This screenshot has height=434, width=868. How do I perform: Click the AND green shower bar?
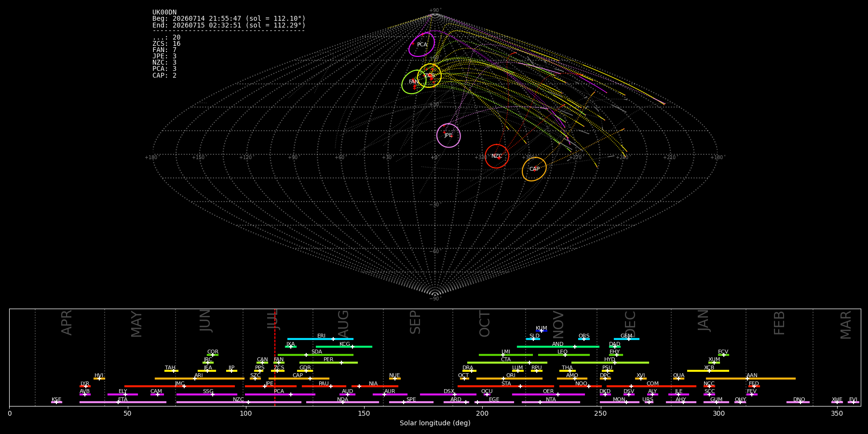pyautogui.click(x=558, y=347)
